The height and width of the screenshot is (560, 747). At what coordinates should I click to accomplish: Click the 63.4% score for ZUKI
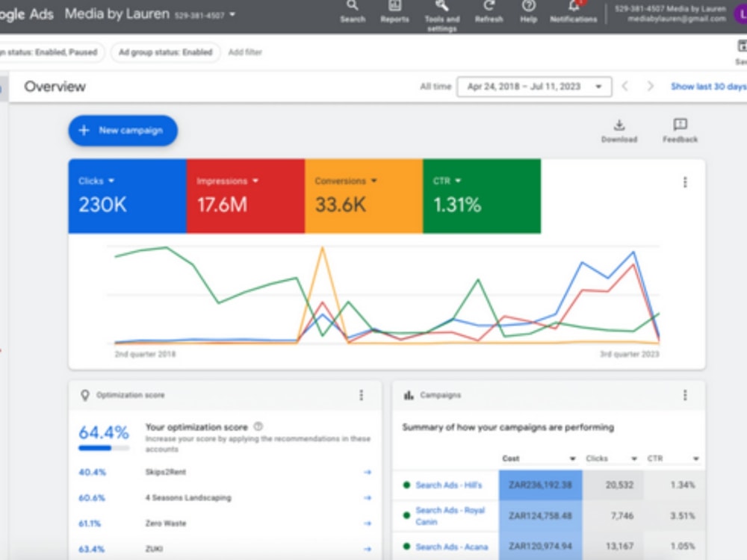(x=91, y=549)
